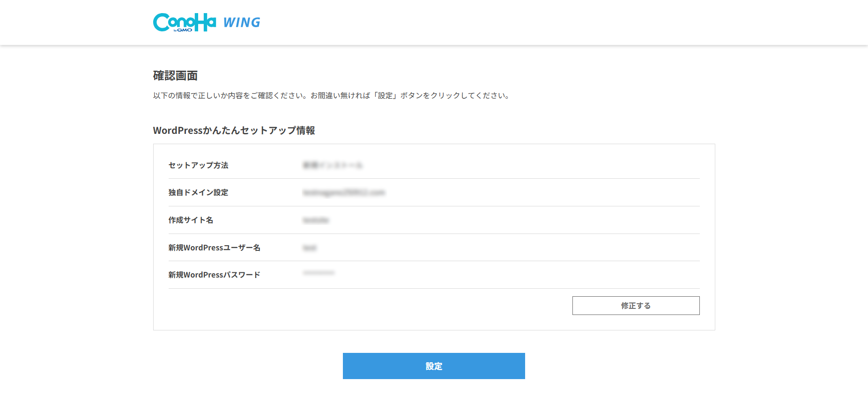Click the white header bar beside logo
Image resolution: width=868 pixels, height=417 pixels.
[515, 22]
